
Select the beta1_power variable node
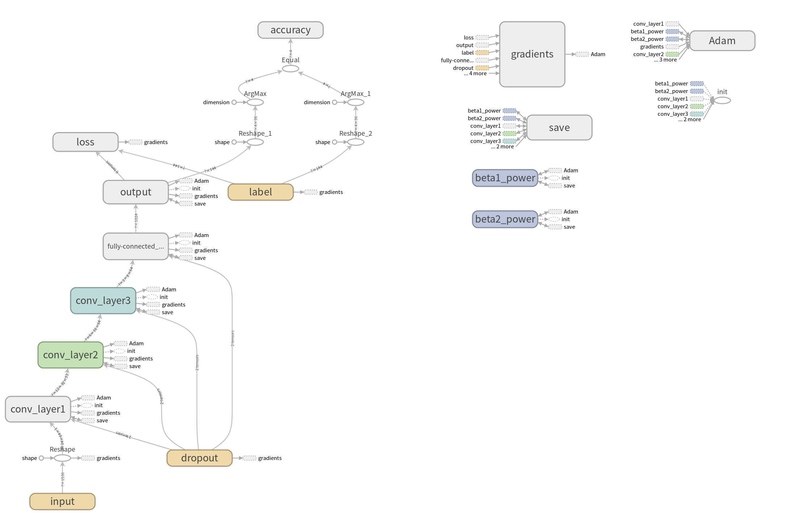click(505, 178)
